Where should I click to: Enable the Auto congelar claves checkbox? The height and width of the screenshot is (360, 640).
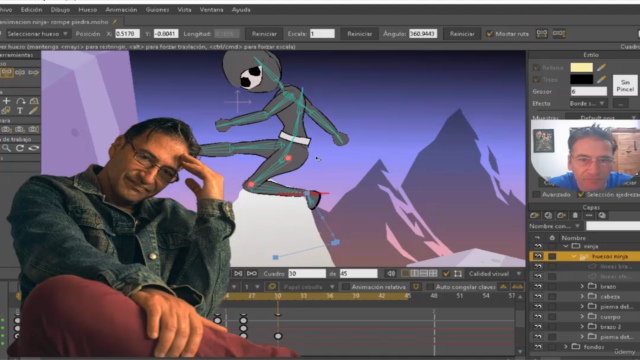(x=430, y=287)
